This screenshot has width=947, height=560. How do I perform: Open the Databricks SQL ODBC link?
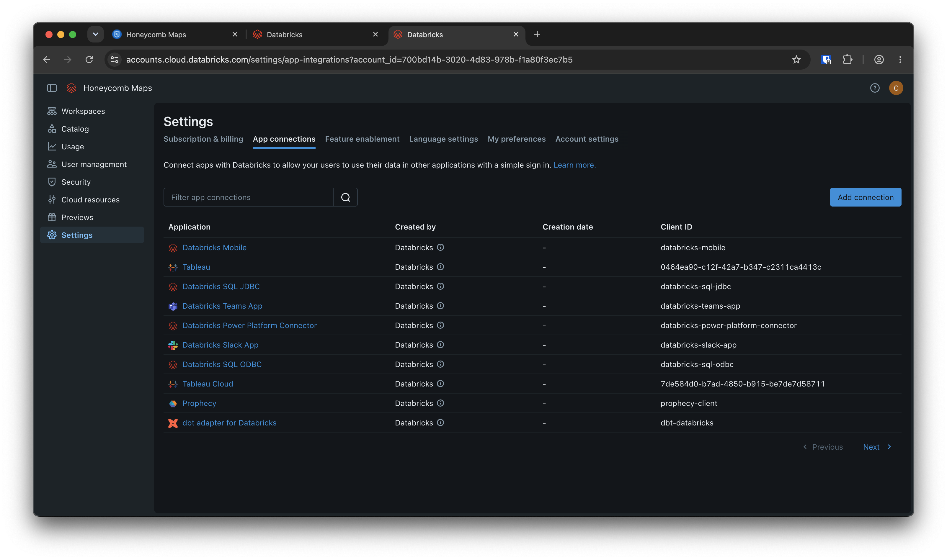pos(222,364)
